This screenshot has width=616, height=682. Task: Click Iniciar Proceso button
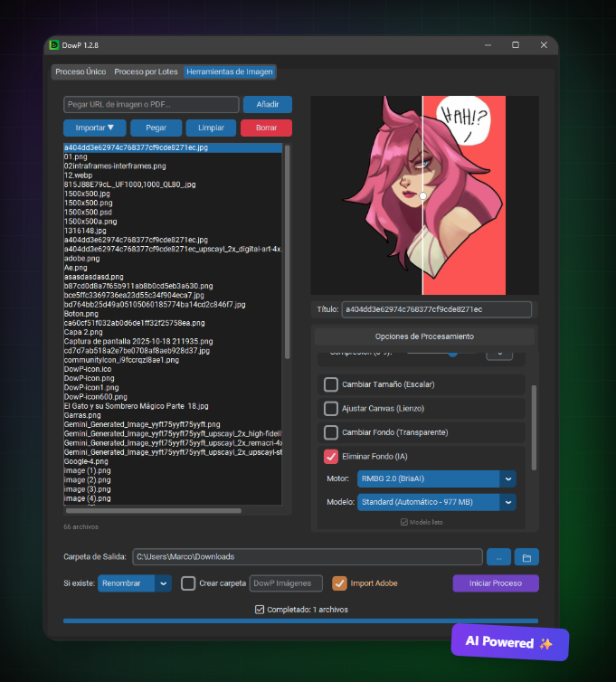click(496, 583)
